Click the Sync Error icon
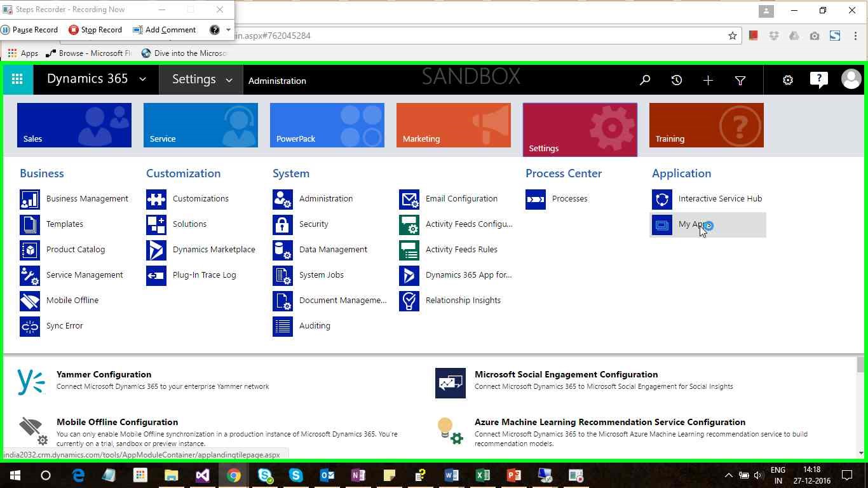 click(30, 326)
